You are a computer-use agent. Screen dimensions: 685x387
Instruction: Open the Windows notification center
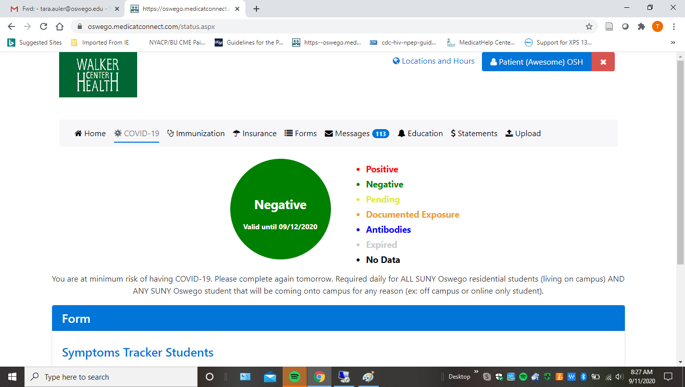pyautogui.click(x=668, y=377)
